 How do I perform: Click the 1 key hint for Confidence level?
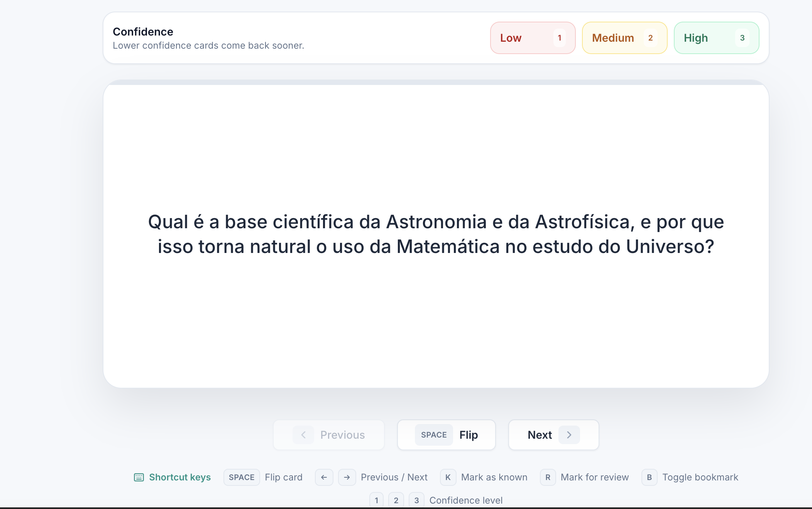[377, 500]
